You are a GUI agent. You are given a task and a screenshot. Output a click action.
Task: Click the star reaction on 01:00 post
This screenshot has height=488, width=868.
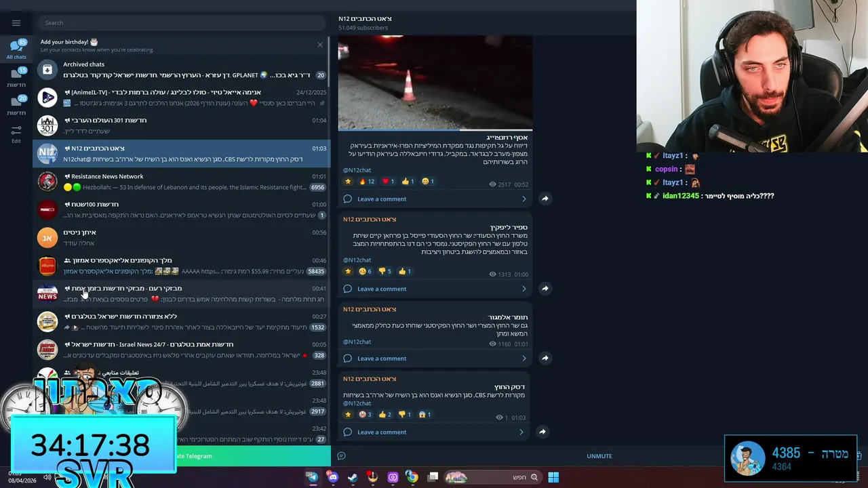click(349, 271)
